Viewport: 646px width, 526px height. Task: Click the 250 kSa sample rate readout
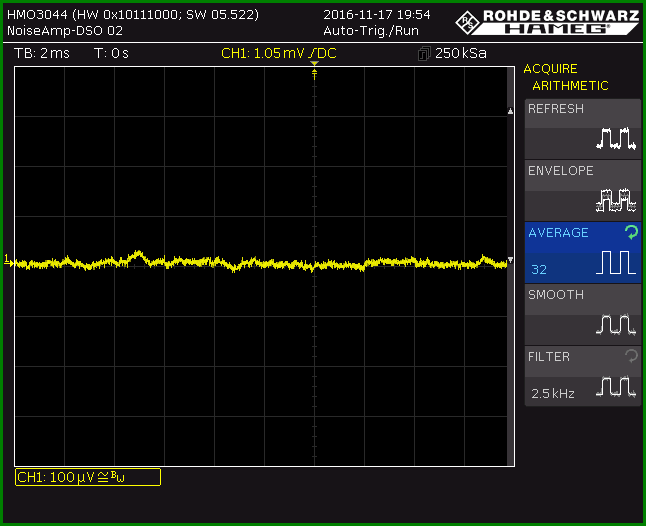coord(461,54)
